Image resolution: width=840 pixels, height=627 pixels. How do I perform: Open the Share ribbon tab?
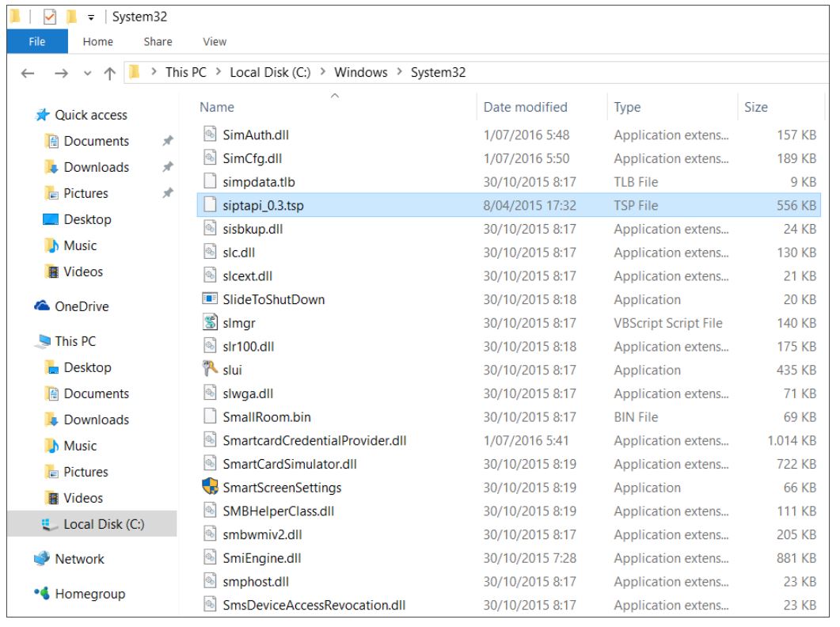pos(158,42)
